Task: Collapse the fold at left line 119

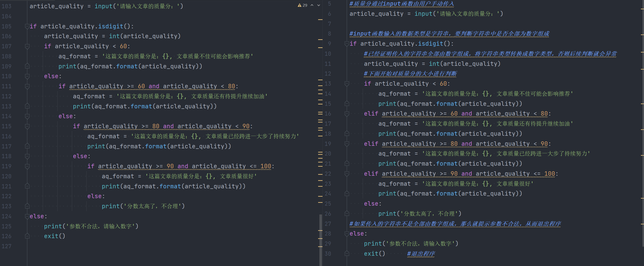Action: (x=27, y=166)
